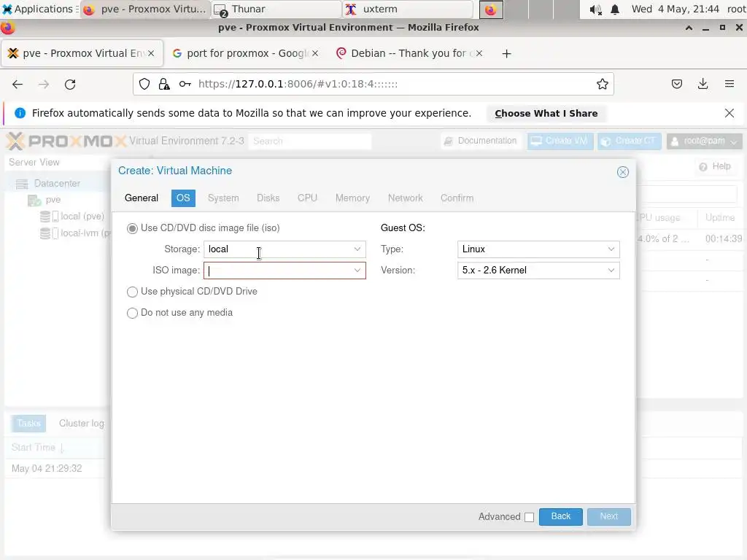The image size is (747, 560).
Task: Open the Network wizard tab
Action: pos(406,198)
